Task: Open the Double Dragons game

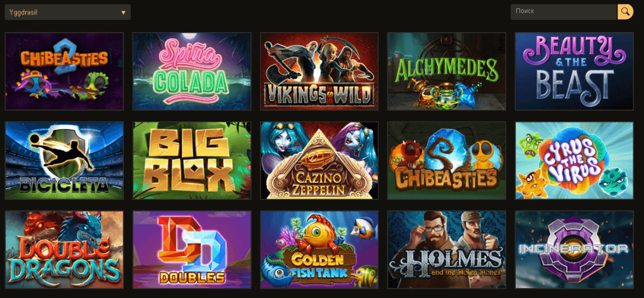Action: click(x=64, y=250)
